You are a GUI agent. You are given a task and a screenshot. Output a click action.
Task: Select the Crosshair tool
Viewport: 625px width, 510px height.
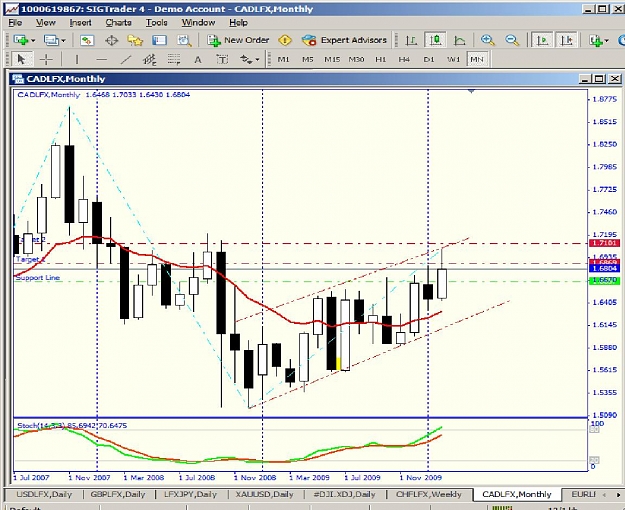46,60
